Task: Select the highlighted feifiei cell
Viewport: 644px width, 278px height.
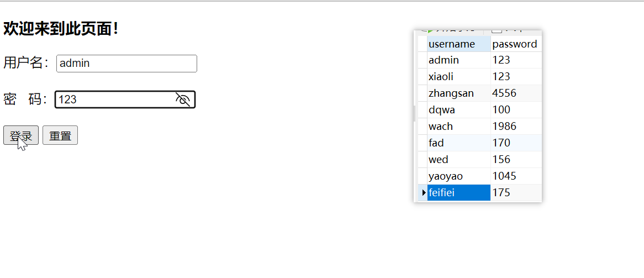Action: 458,193
